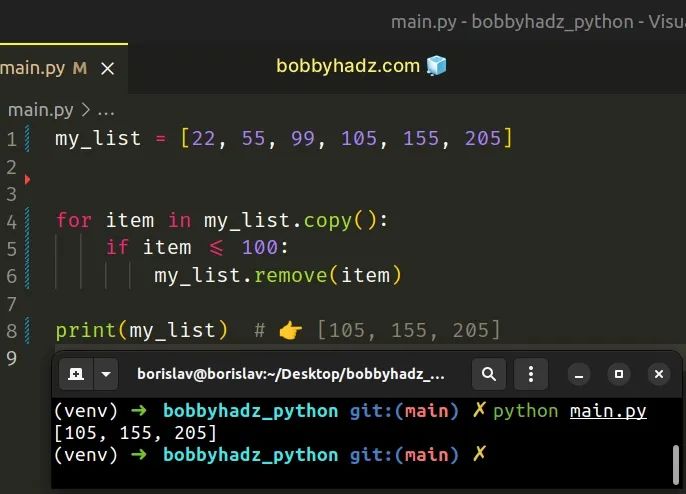Screen dimensions: 686x494
Task: Click the breadcrumb ellipsis
Action: click(x=106, y=111)
